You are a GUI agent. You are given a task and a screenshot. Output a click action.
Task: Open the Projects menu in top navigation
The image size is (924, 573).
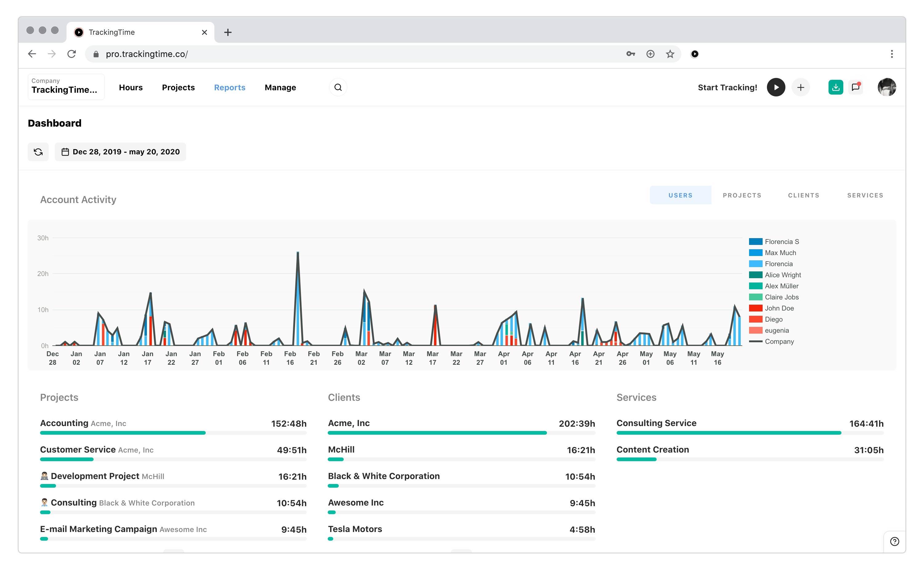[x=178, y=87]
